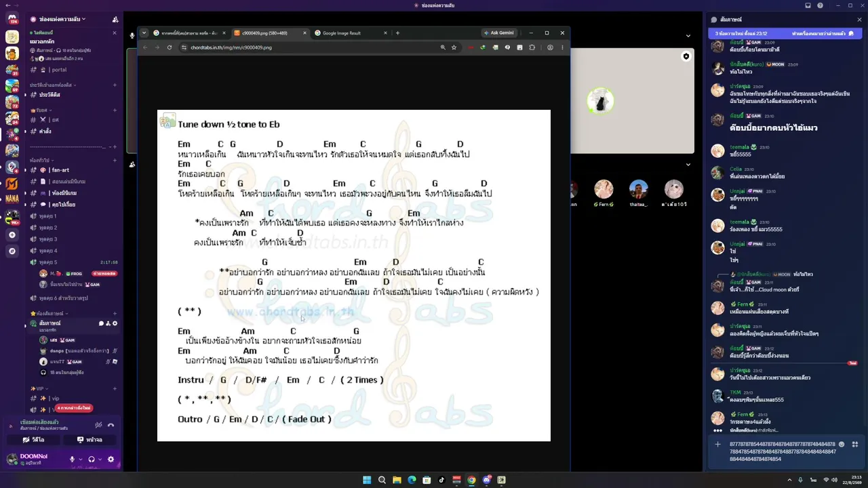Screen dimensions: 868x488
Task: Bookmark this page with star icon
Action: tap(454, 47)
